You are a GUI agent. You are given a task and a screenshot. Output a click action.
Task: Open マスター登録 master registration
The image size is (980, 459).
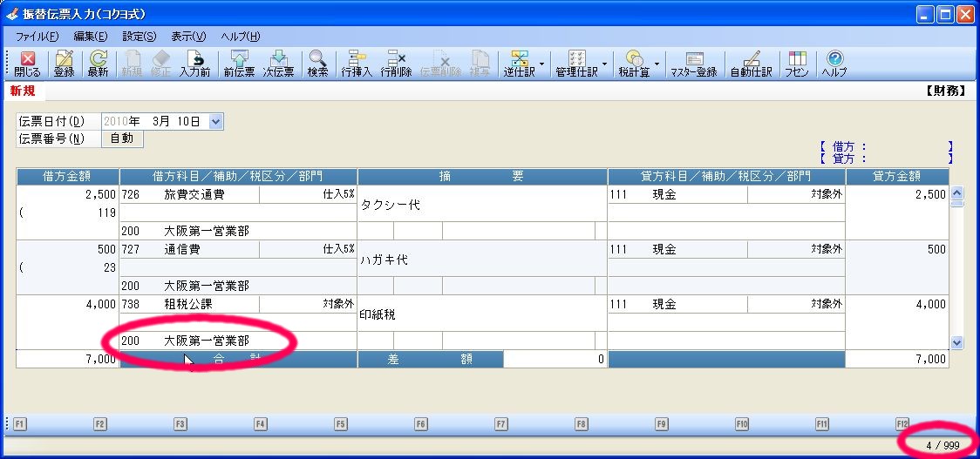pos(694,64)
